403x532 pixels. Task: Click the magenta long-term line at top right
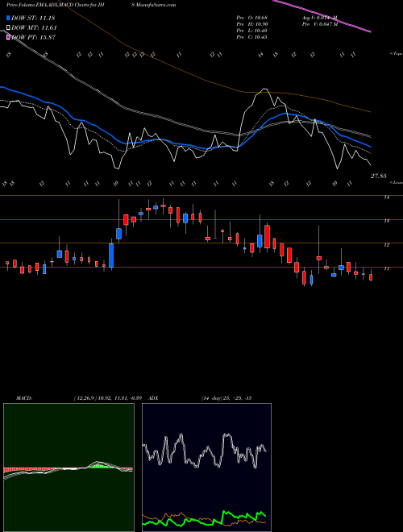point(322,16)
